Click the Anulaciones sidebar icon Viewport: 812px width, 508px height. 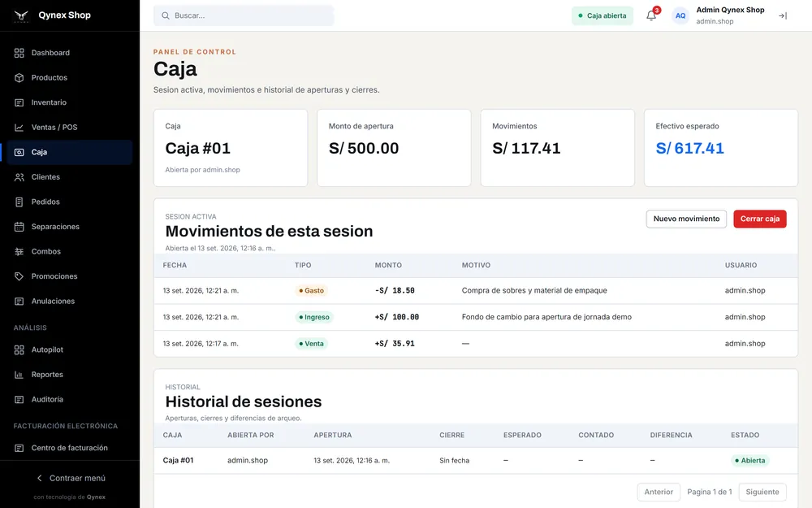tap(19, 302)
